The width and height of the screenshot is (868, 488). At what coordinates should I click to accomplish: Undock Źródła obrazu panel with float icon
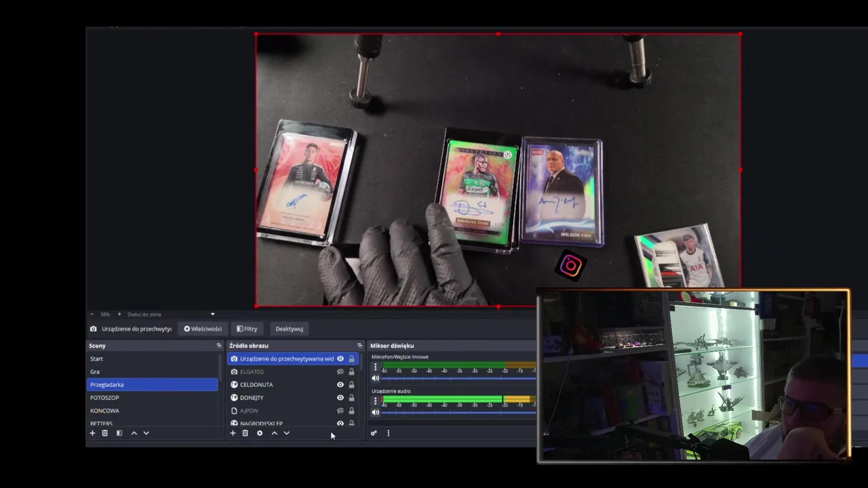tap(359, 346)
